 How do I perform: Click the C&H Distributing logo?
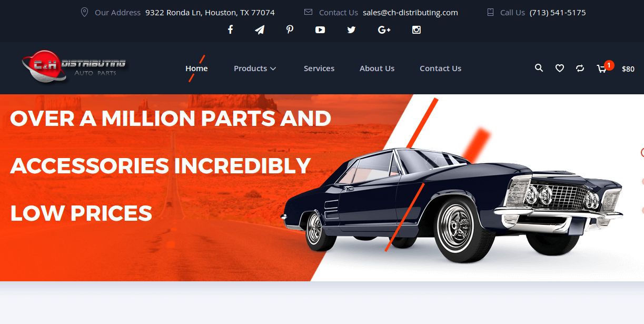(x=74, y=67)
